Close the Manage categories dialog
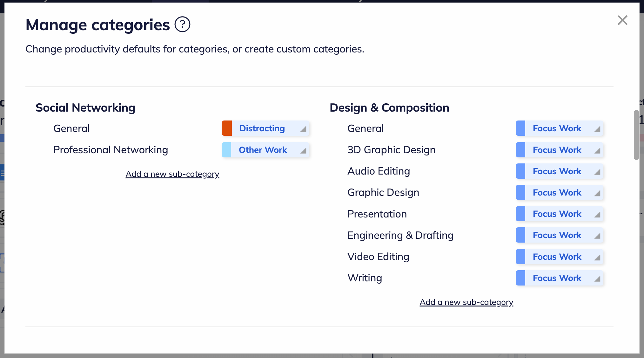This screenshot has width=644, height=358. 622,20
